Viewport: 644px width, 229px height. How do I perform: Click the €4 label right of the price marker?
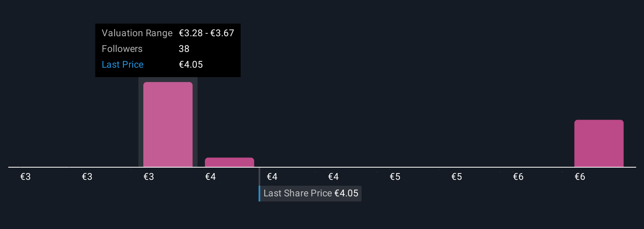(x=272, y=177)
